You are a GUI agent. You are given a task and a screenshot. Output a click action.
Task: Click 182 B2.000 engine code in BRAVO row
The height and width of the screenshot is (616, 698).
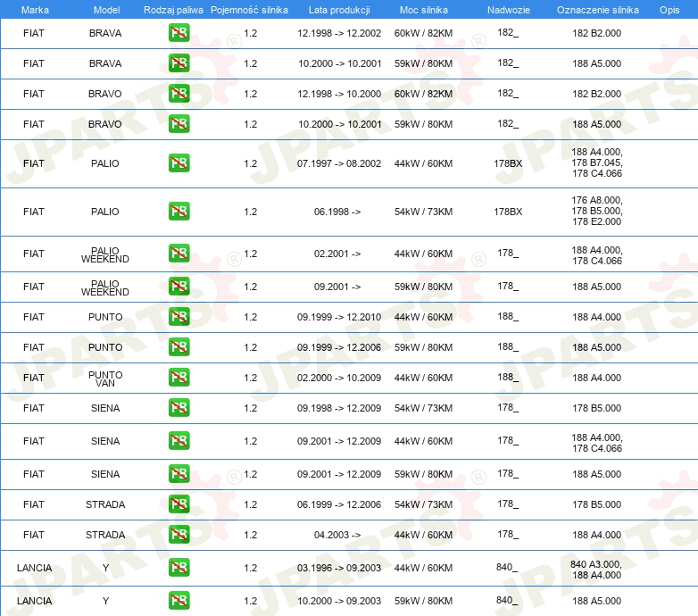pyautogui.click(x=596, y=94)
